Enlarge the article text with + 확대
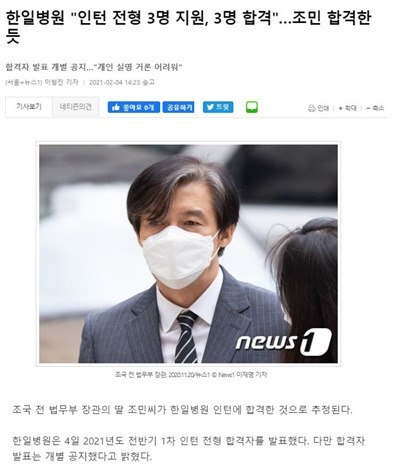This screenshot has height=475, width=400. pyautogui.click(x=347, y=108)
